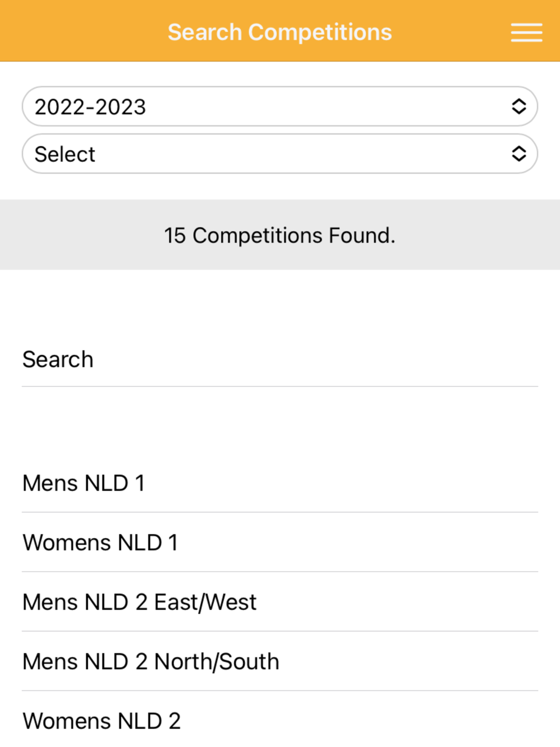Viewport: 560px width, 747px height.
Task: Tap the up-down arrows on 2022-2023 selector
Action: (x=519, y=106)
